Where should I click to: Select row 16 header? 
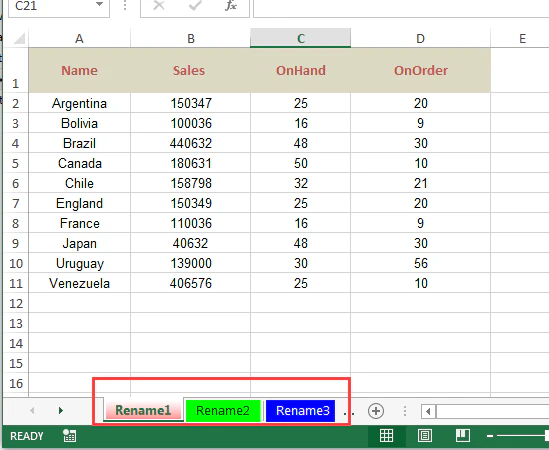coord(16,383)
